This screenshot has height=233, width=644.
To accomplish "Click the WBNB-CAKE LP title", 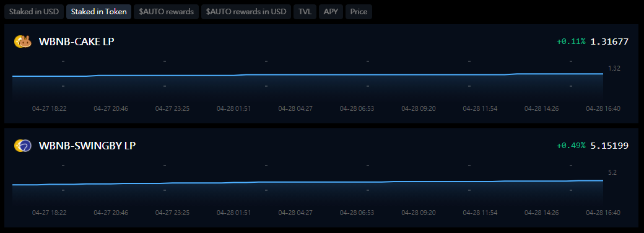I will (x=76, y=42).
